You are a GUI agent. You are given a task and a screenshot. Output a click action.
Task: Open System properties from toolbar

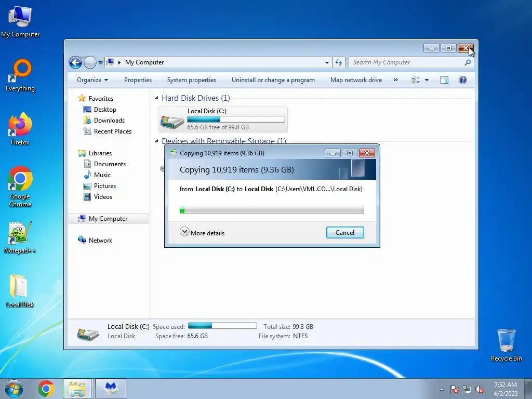pos(191,80)
